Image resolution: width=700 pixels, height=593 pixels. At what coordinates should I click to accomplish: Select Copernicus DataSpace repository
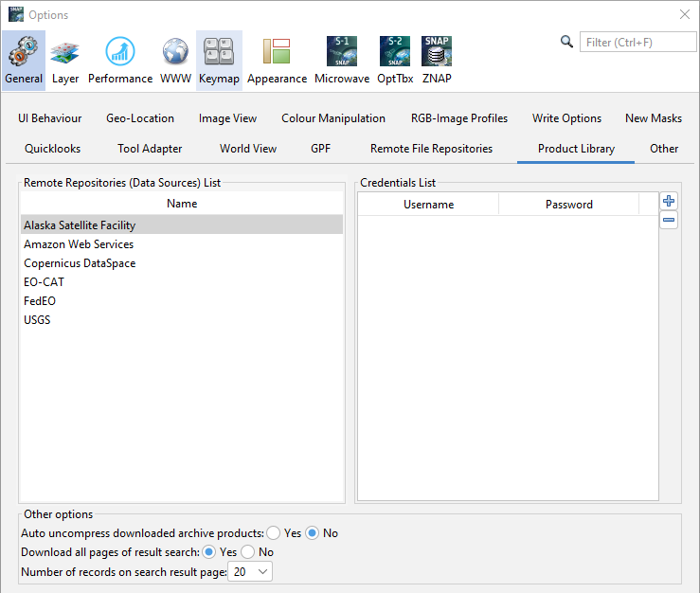click(80, 263)
